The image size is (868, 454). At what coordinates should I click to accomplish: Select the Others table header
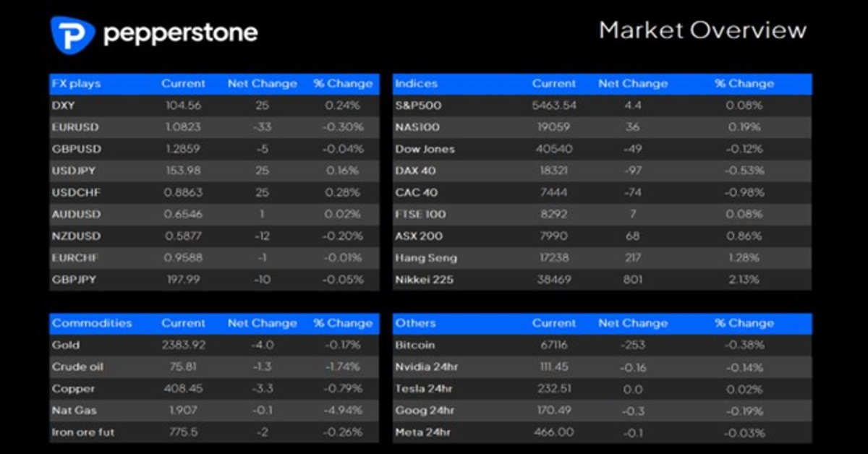[415, 323]
